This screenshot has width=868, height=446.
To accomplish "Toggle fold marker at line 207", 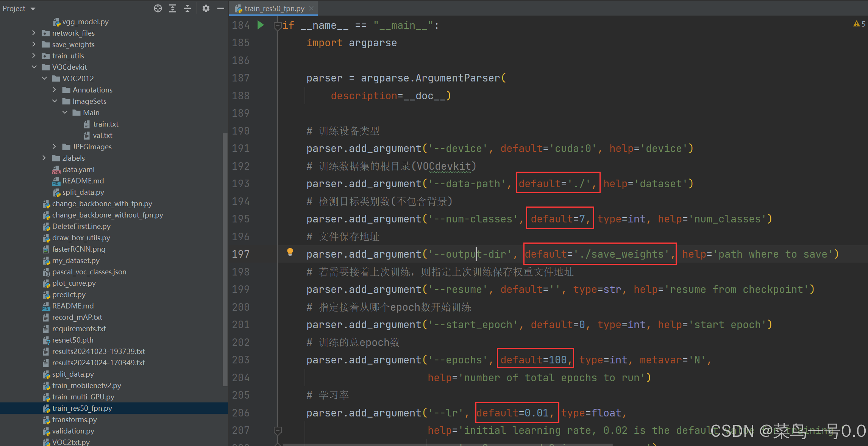I will [x=277, y=430].
